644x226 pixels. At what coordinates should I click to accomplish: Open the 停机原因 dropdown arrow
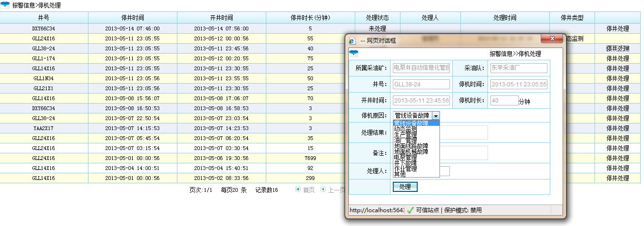click(x=436, y=115)
